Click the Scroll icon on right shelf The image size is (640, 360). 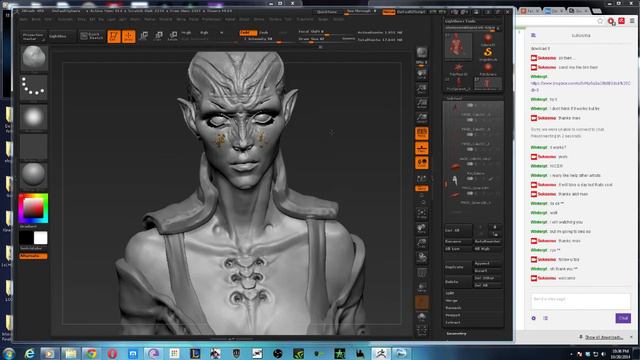click(x=422, y=74)
